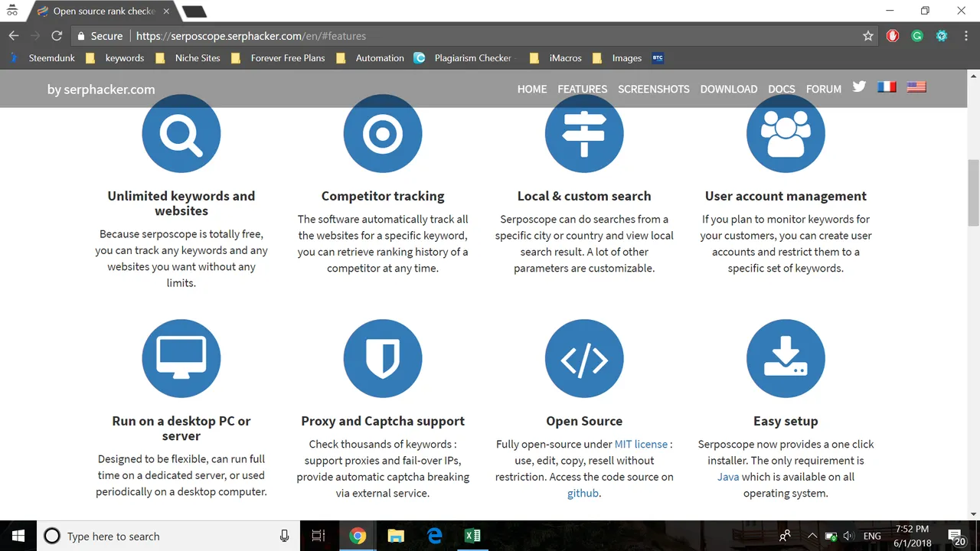
Task: Click the Secure padlock site info
Action: [x=100, y=36]
